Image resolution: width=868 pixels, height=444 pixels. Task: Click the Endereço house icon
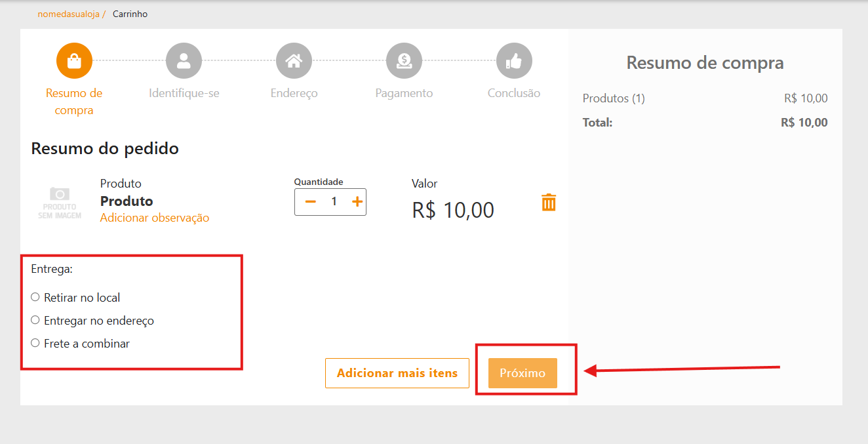click(x=294, y=60)
